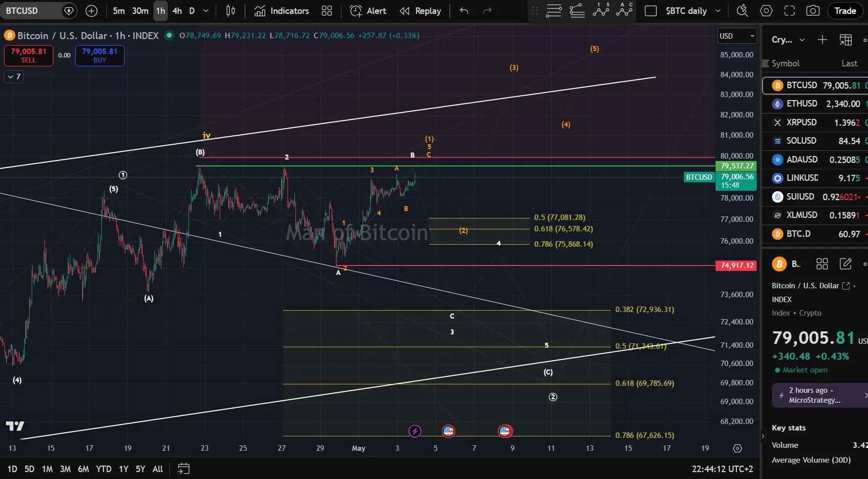
Task: Open the timezone selector UTC+2
Action: point(722,469)
